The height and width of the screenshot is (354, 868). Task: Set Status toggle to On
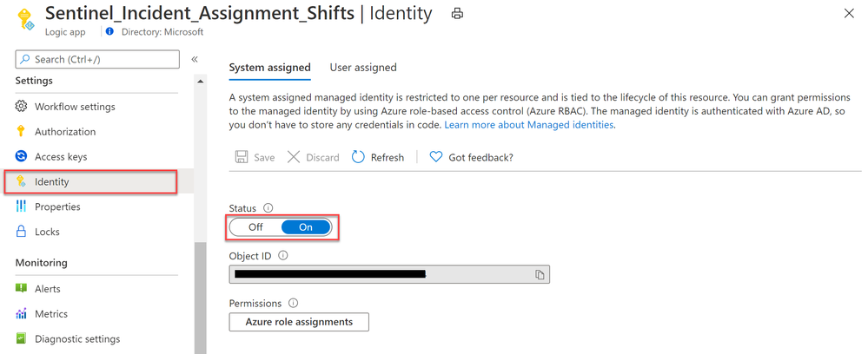[306, 227]
